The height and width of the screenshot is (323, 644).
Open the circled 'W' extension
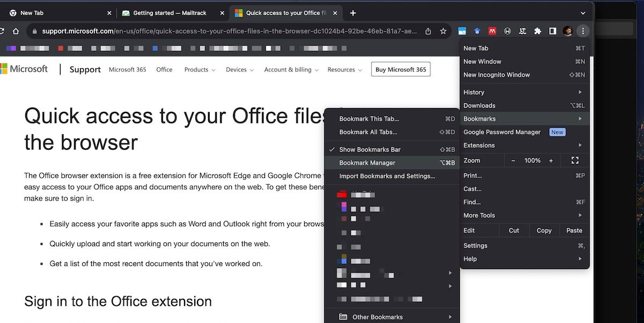507,31
